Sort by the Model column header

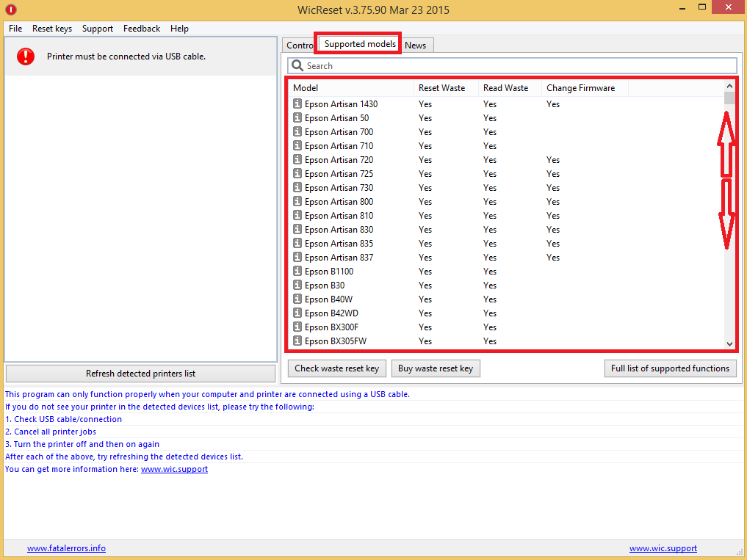[352, 87]
